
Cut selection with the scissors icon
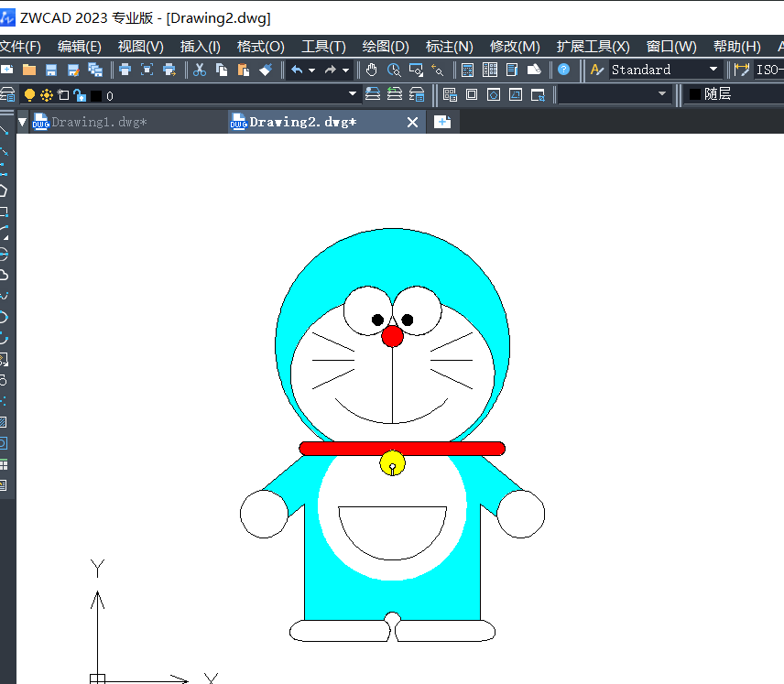pos(200,70)
